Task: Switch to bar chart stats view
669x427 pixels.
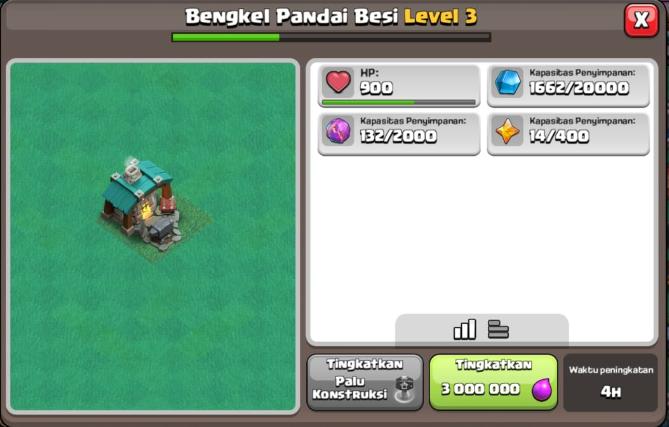Action: 465,329
